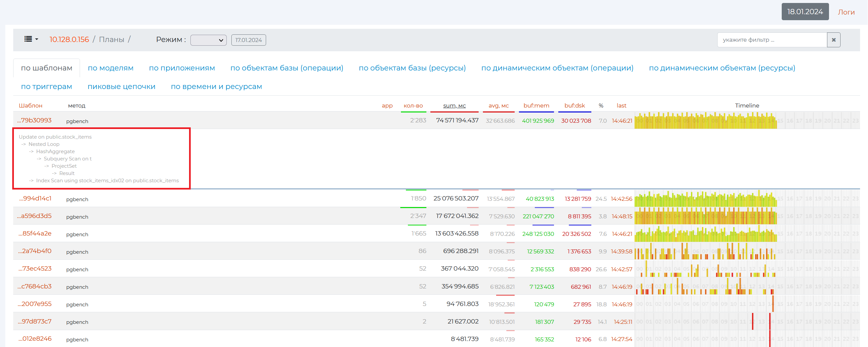Open the Режим mode dropdown
Viewport: 868px width, 347px height.
(208, 40)
